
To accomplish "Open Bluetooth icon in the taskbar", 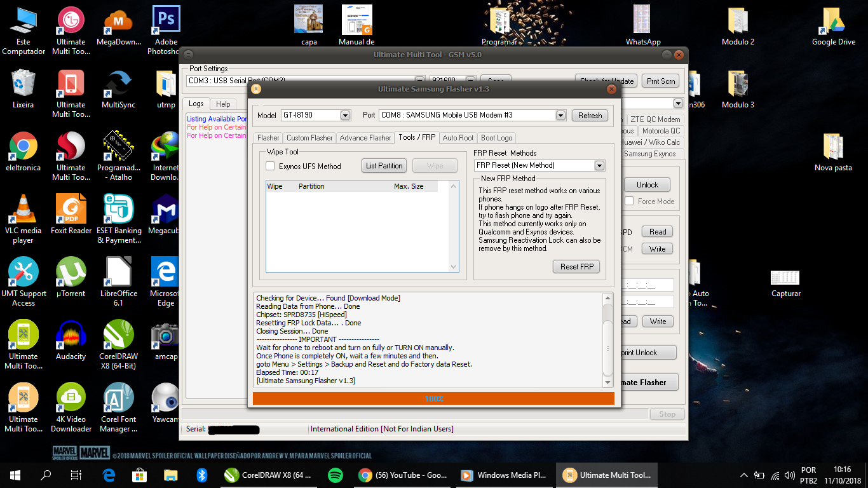I will [x=202, y=475].
